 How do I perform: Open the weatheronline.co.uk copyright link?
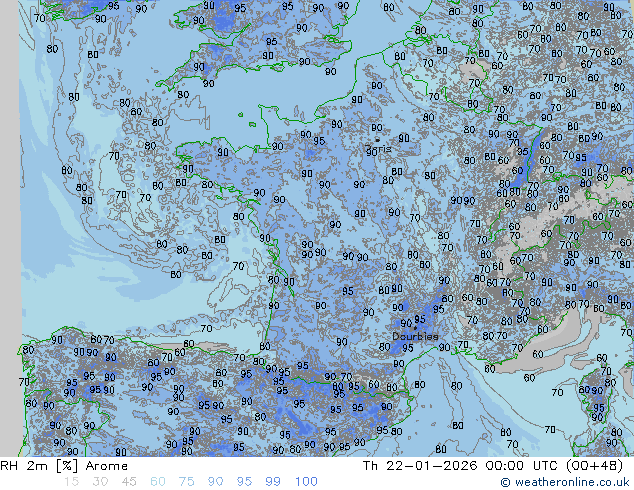click(566, 482)
